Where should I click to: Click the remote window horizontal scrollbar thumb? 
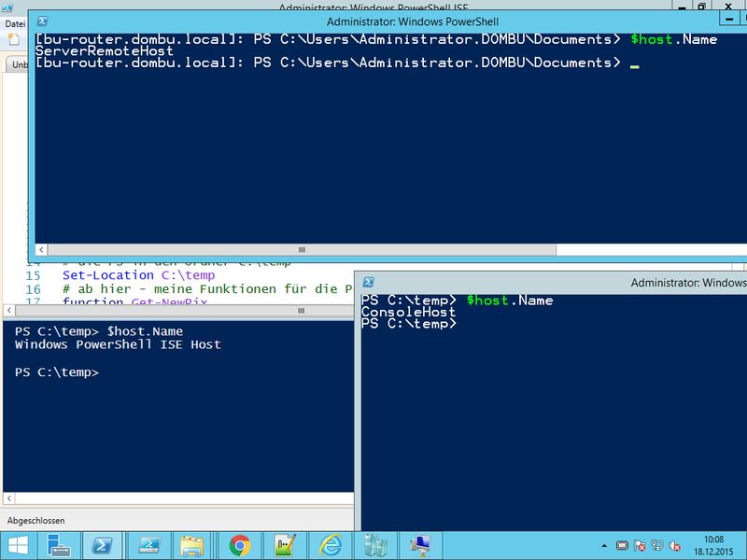[302, 249]
